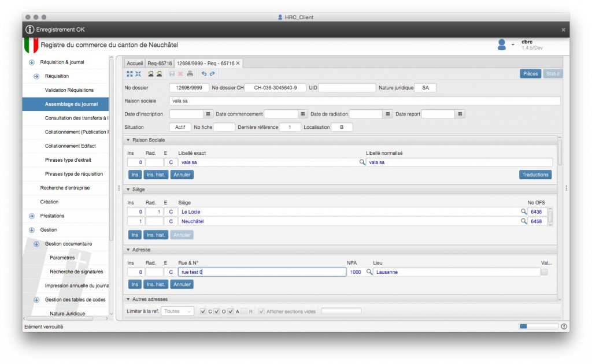Toggle the C filter checkbox
592x364 pixels.
coord(203,311)
